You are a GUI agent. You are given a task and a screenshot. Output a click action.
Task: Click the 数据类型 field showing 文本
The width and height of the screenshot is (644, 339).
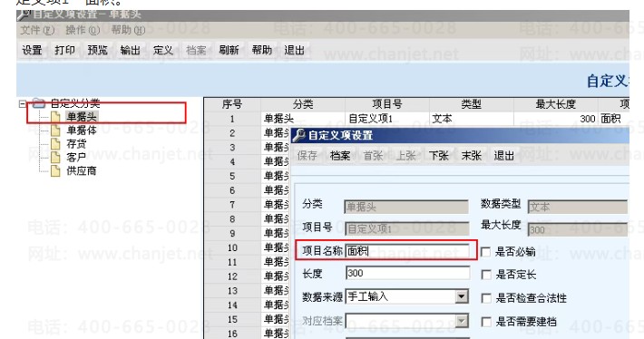tap(578, 207)
